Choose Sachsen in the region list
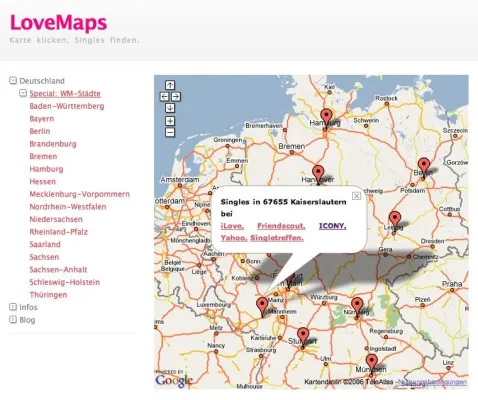 click(x=44, y=257)
